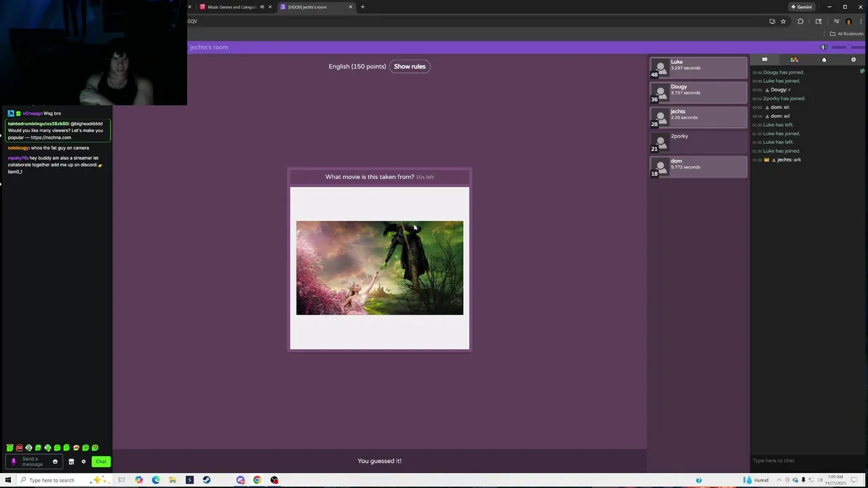
Task: Click the green Chat send button
Action: coord(101,462)
